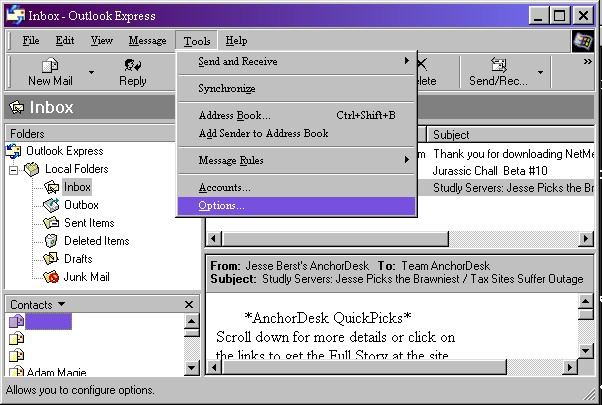Image resolution: width=602 pixels, height=405 pixels.
Task: Click the Local Folders icon
Action: click(x=31, y=169)
